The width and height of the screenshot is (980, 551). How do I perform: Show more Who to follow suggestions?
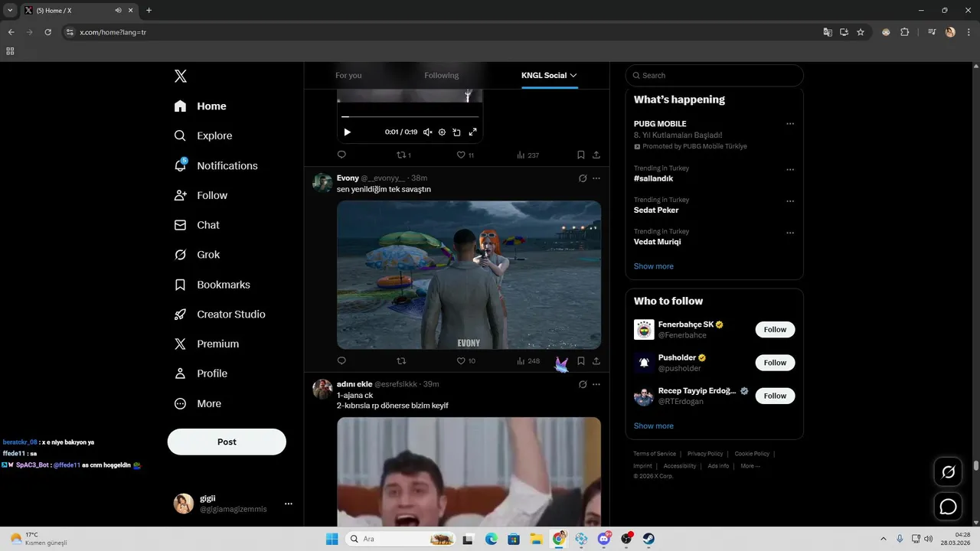pyautogui.click(x=654, y=425)
